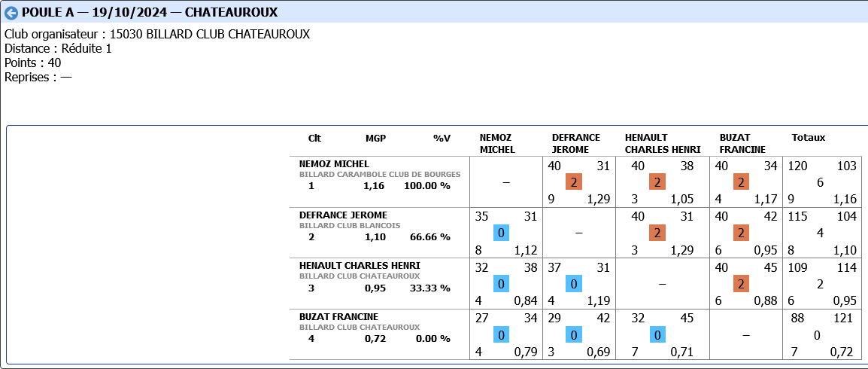This screenshot has height=369, width=868.
Task: Click the club label under BUZAT FRANCINE
Action: (360, 328)
